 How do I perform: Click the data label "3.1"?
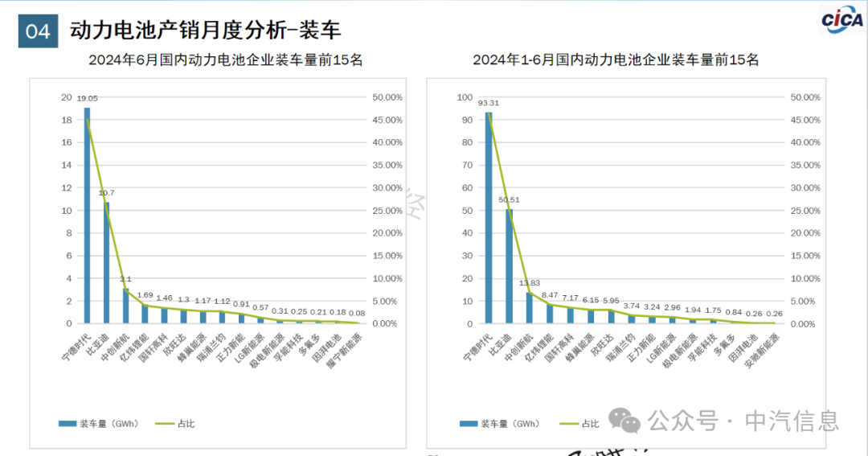coord(125,279)
